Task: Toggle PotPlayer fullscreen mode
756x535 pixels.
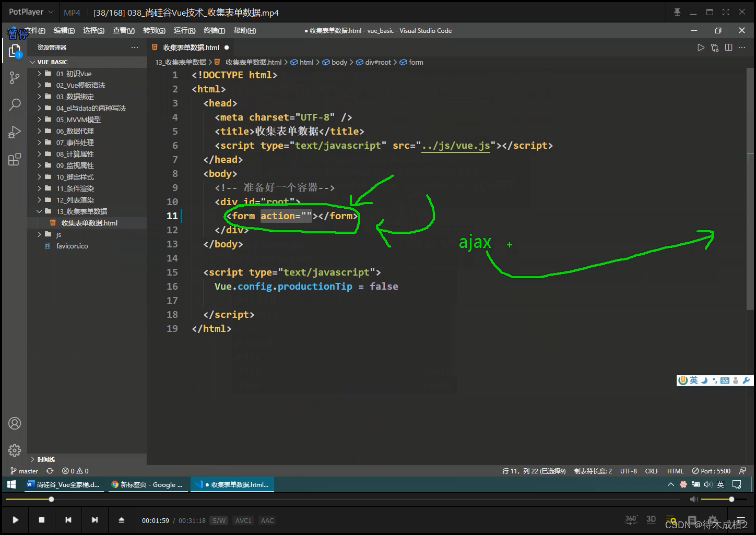Action: pos(726,12)
